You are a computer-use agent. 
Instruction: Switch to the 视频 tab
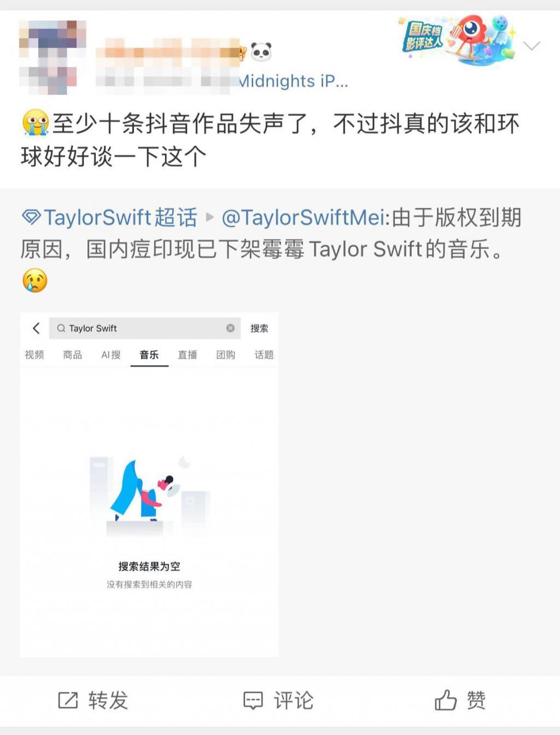click(x=34, y=355)
